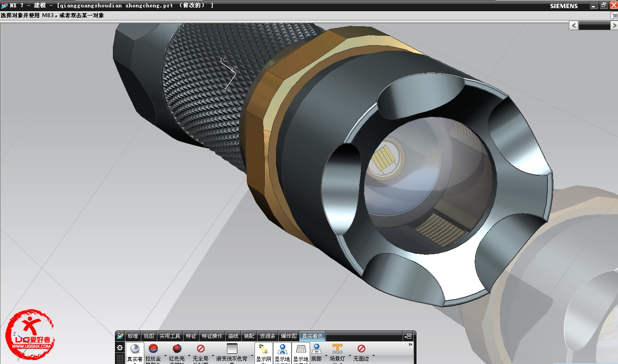Click the 无面边 no face edges icon
This screenshot has height=364, width=618.
[361, 349]
